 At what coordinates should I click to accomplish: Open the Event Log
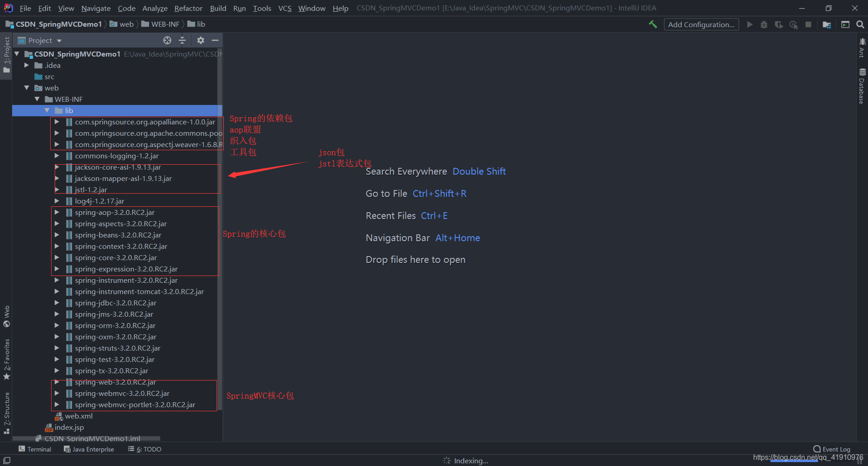point(832,449)
